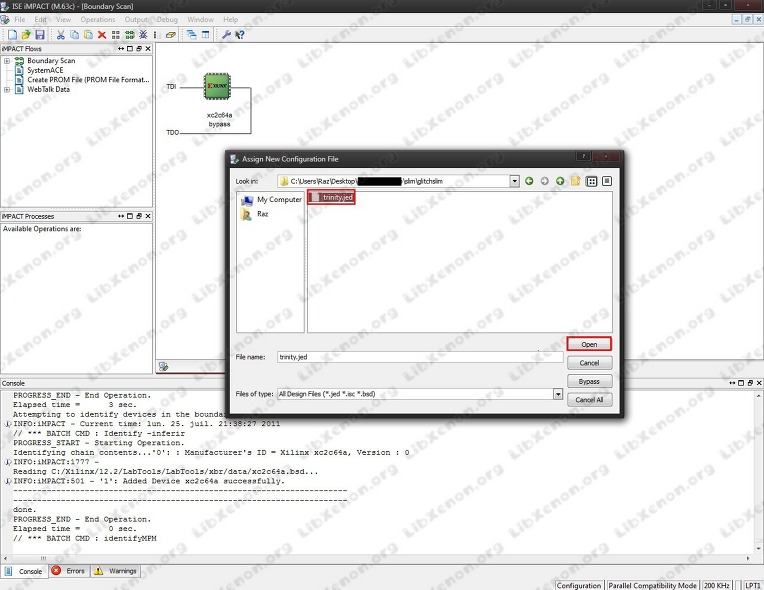
Task: Switch file dialog to List View
Action: [x=592, y=181]
